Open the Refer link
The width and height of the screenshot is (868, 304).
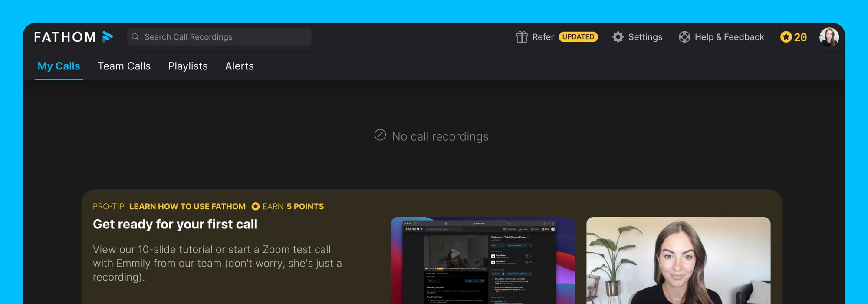point(543,37)
